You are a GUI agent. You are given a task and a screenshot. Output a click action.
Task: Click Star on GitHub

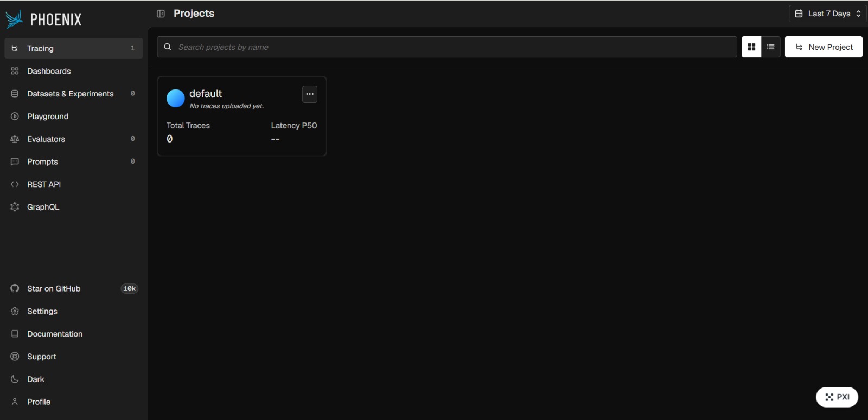pyautogui.click(x=74, y=288)
